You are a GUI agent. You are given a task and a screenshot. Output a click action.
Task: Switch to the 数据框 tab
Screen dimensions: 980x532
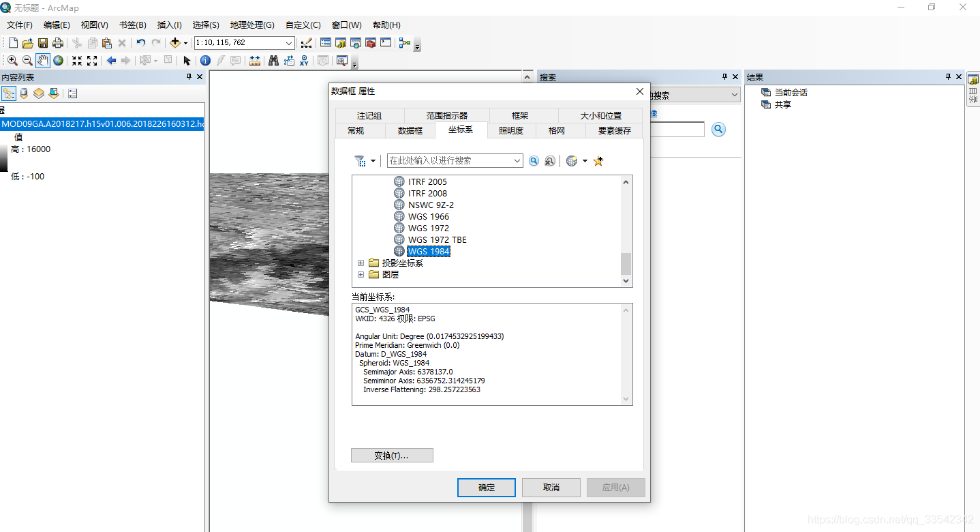click(410, 130)
